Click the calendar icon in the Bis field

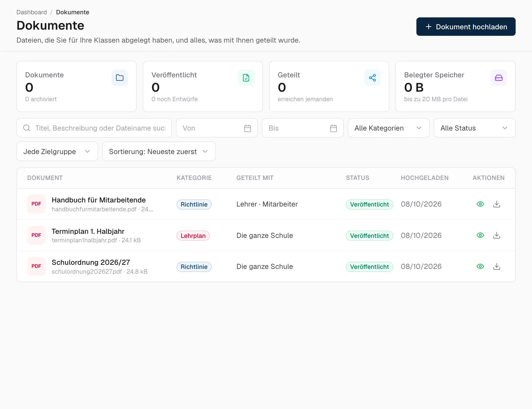tap(334, 128)
